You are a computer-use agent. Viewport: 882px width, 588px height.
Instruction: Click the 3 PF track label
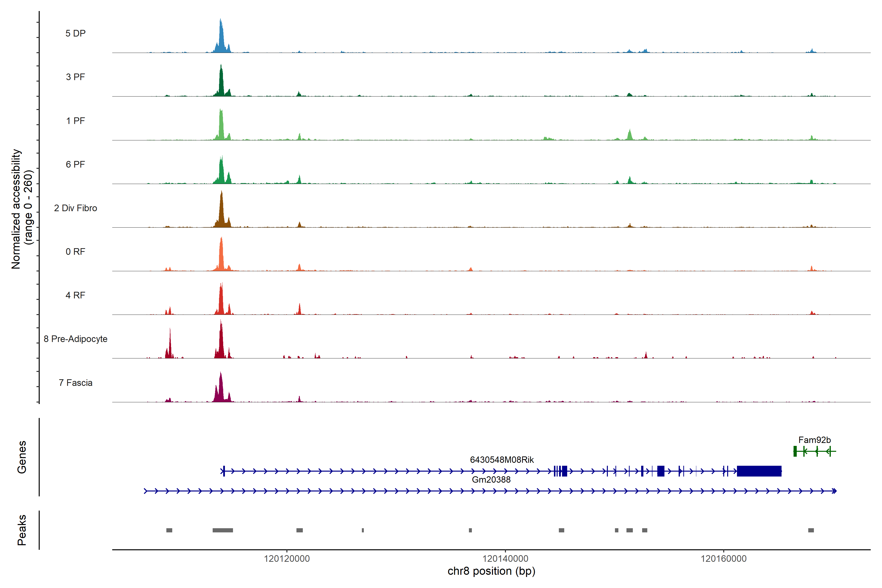[x=75, y=77]
